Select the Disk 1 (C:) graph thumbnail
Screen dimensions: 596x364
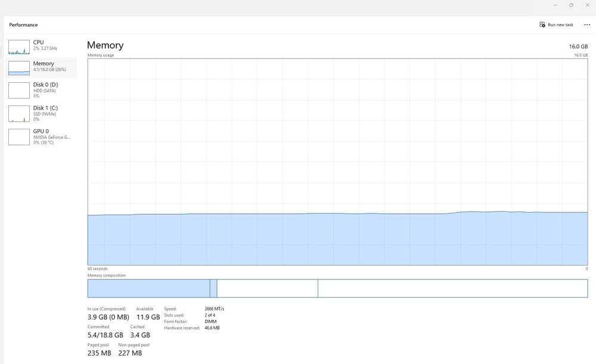tap(19, 114)
